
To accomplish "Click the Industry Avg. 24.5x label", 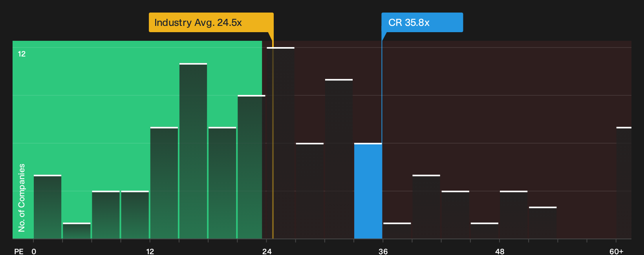I will pyautogui.click(x=211, y=22).
